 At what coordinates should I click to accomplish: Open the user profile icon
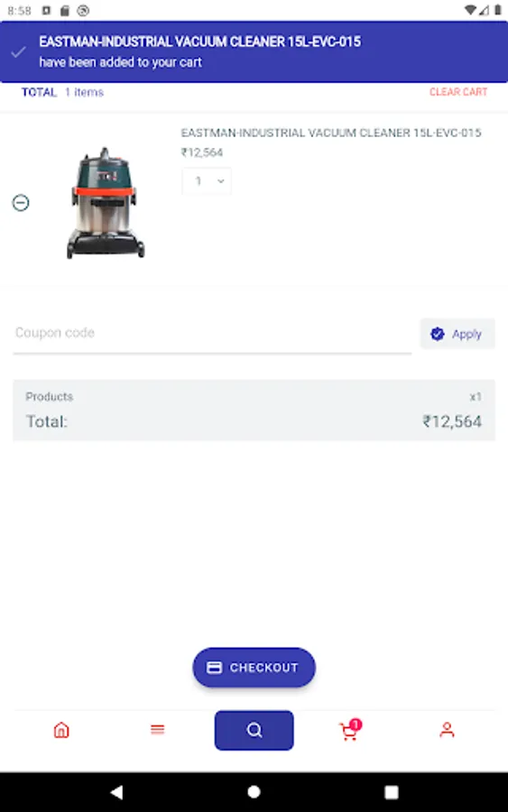click(x=447, y=730)
